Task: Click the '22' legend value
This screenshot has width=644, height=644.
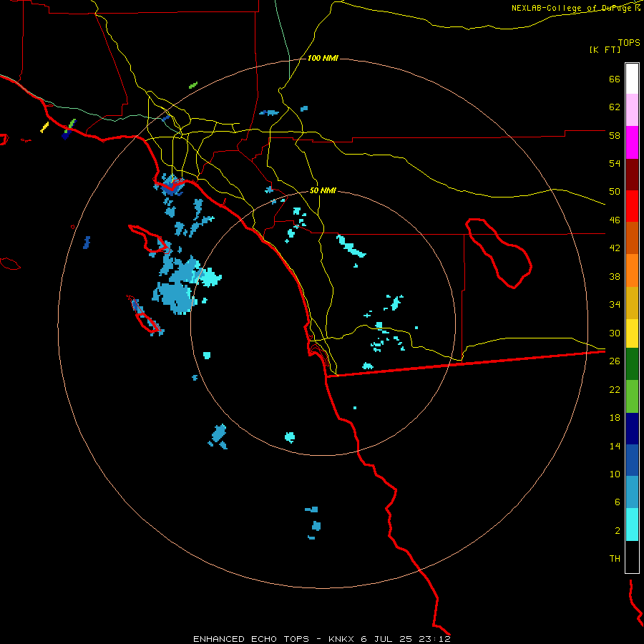Action: pyautogui.click(x=615, y=389)
